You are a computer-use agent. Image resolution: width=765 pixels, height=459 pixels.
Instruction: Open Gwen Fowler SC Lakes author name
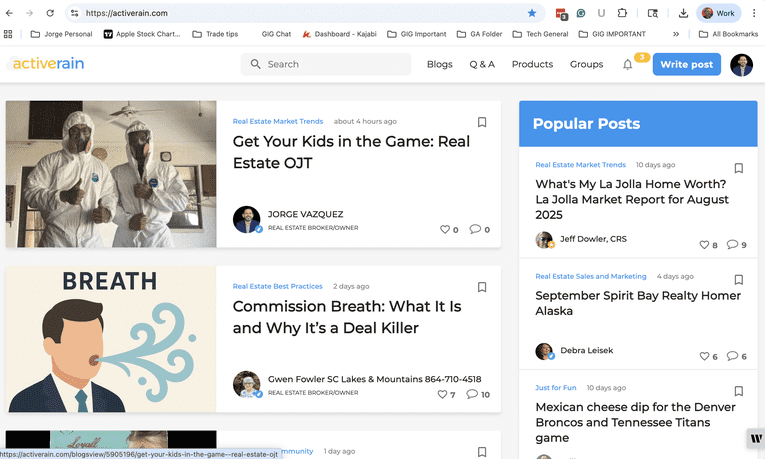coord(374,379)
